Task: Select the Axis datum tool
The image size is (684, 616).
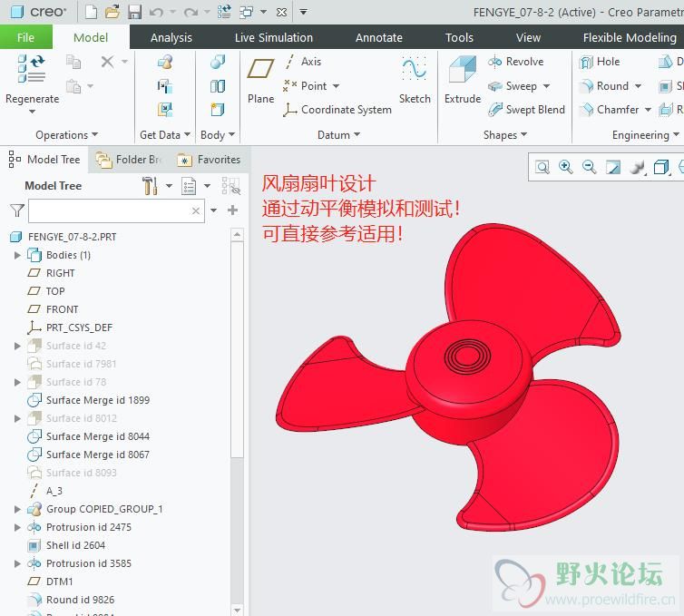Action: pyautogui.click(x=303, y=62)
